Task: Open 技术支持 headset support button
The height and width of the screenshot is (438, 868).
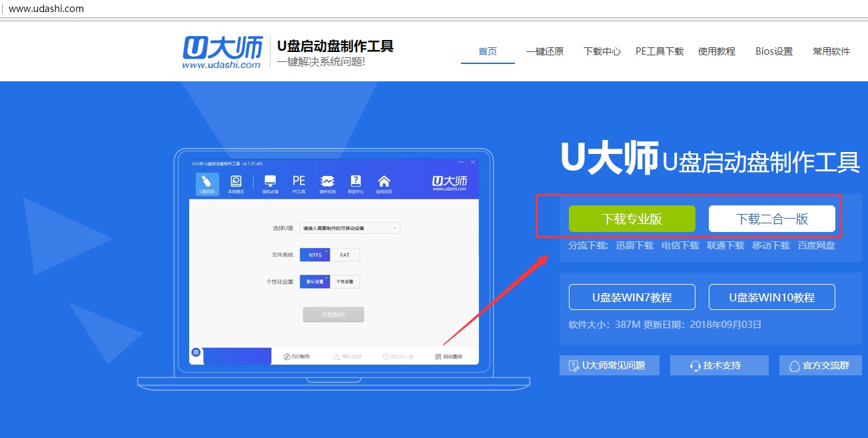Action: (x=719, y=365)
